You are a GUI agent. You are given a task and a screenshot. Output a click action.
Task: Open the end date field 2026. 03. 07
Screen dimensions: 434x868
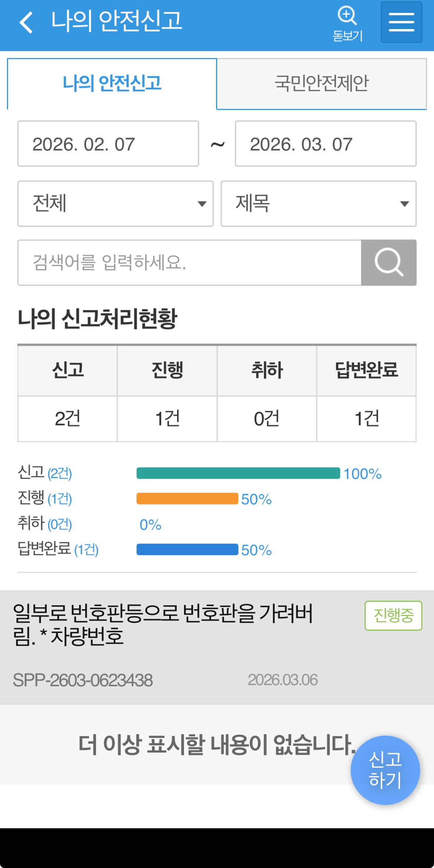(326, 144)
